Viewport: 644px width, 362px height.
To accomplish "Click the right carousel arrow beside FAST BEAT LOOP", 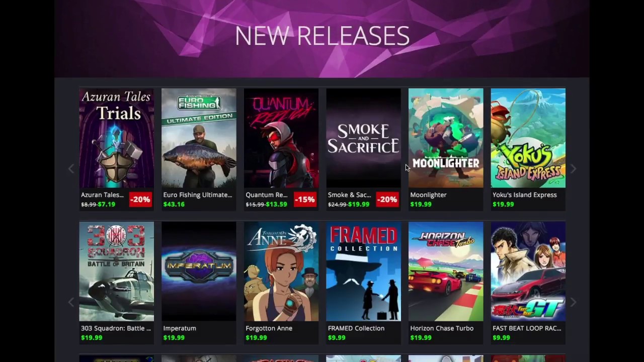I will [573, 302].
